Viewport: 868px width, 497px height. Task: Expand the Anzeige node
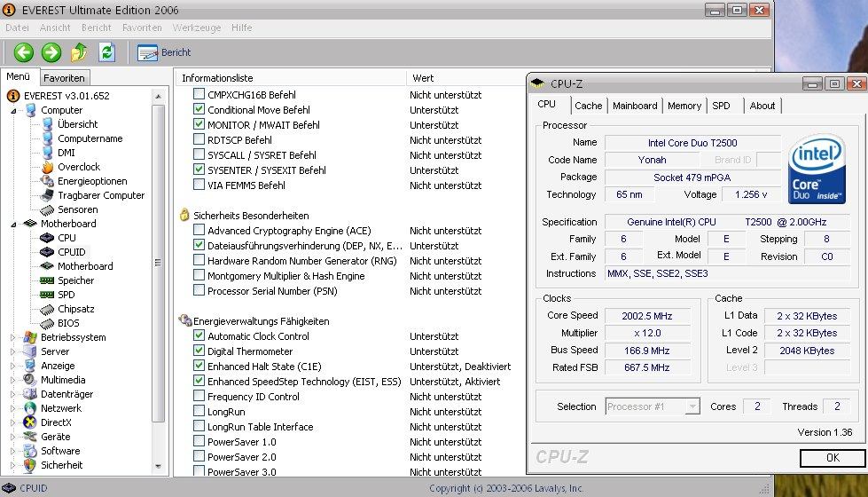(x=12, y=366)
